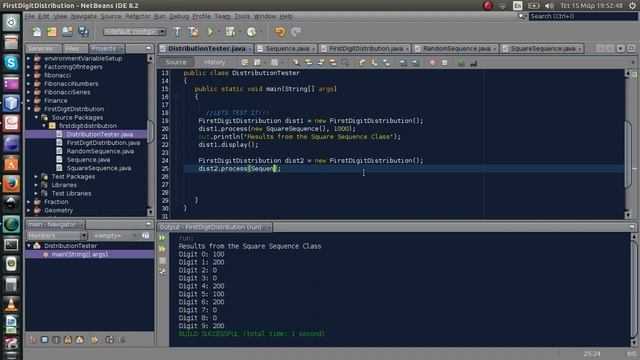Switch to the FirstDigitDistribution.java tab
Image resolution: width=640 pixels, height=360 pixels.
point(365,49)
